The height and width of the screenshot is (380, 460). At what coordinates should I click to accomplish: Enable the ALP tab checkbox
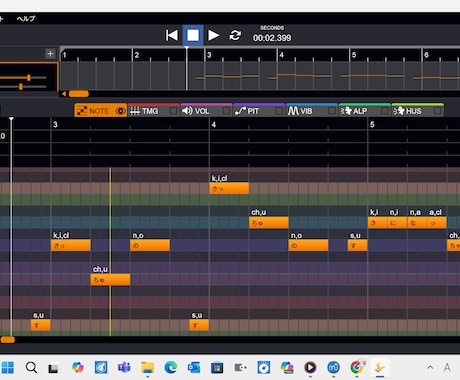(x=384, y=111)
